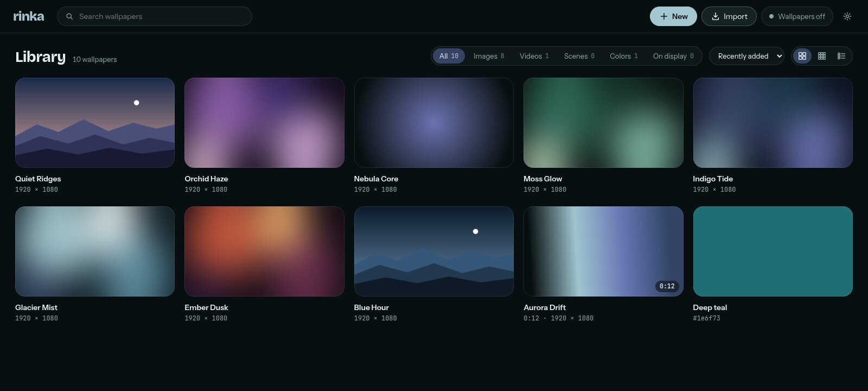This screenshot has width=868, height=391.
Task: Choose the Blue Hour thumbnail
Action: (434, 251)
